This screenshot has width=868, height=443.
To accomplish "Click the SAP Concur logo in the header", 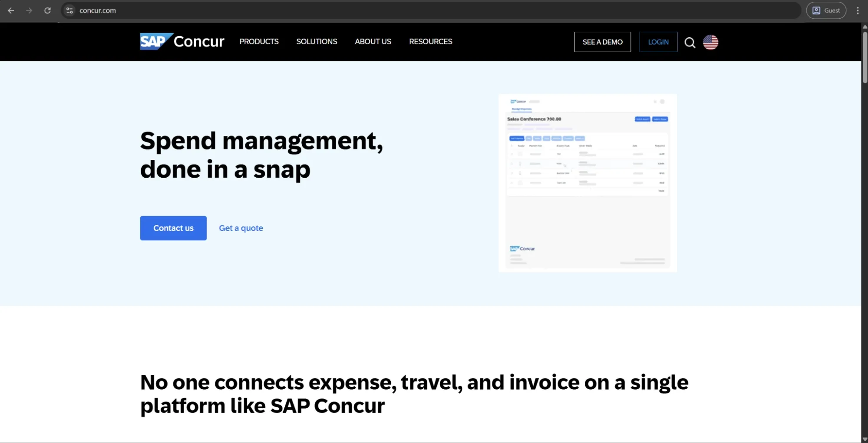I will (x=182, y=41).
